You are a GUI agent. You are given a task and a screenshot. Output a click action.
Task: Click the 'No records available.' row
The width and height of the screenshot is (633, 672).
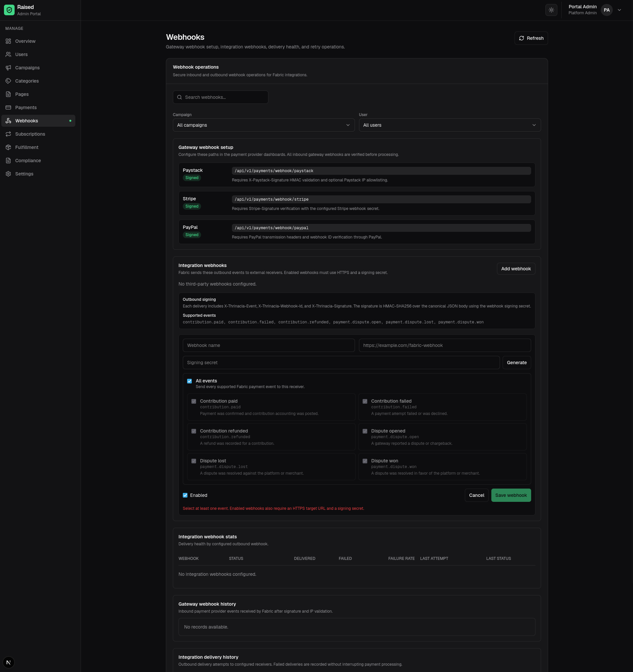click(x=356, y=627)
